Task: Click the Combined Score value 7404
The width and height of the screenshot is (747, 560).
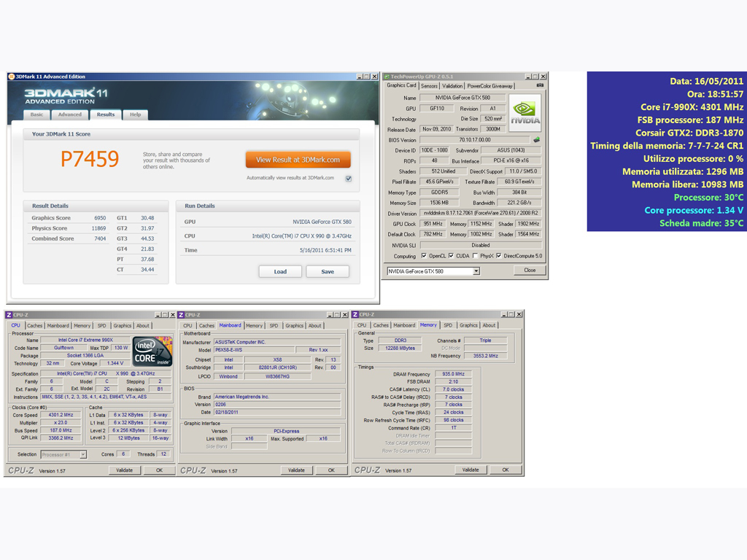Action: click(100, 238)
